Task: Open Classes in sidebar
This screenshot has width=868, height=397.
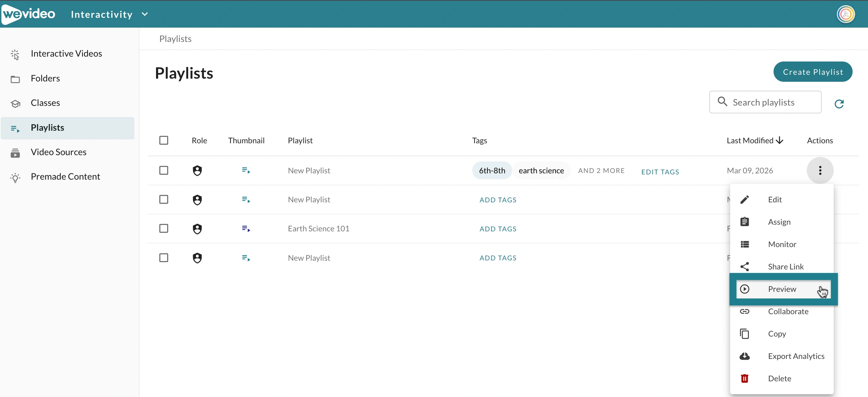Action: tap(68, 103)
